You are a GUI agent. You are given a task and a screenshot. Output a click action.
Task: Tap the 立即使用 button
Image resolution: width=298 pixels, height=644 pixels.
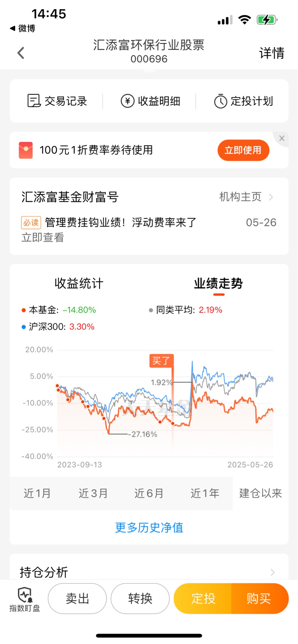[x=243, y=150]
